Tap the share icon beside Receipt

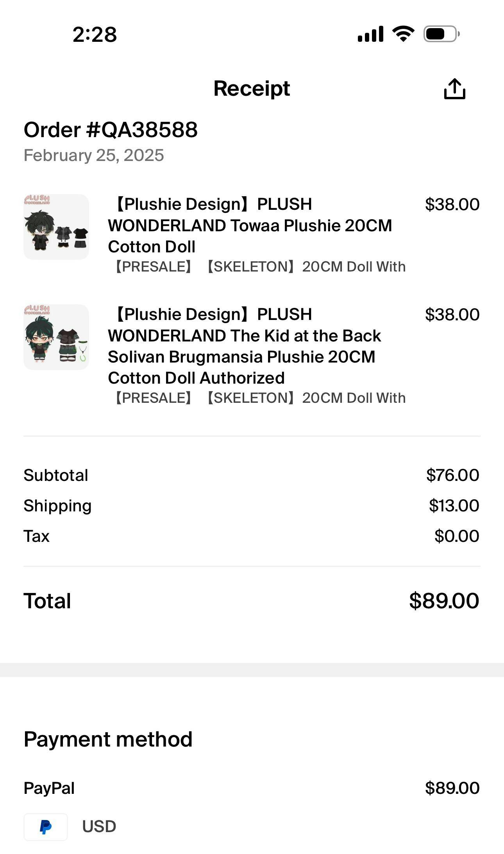(454, 89)
